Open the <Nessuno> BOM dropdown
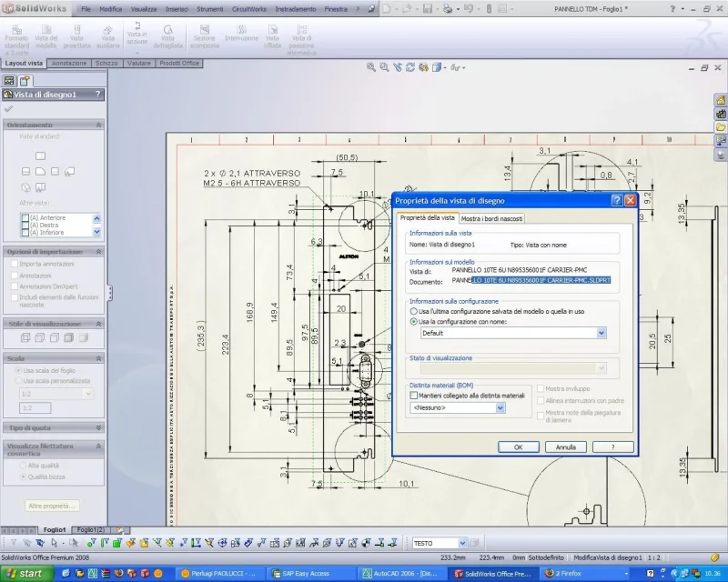 click(500, 407)
